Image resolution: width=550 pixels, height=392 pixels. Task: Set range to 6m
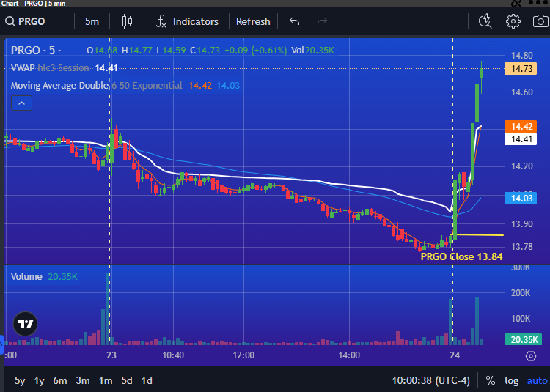click(60, 380)
